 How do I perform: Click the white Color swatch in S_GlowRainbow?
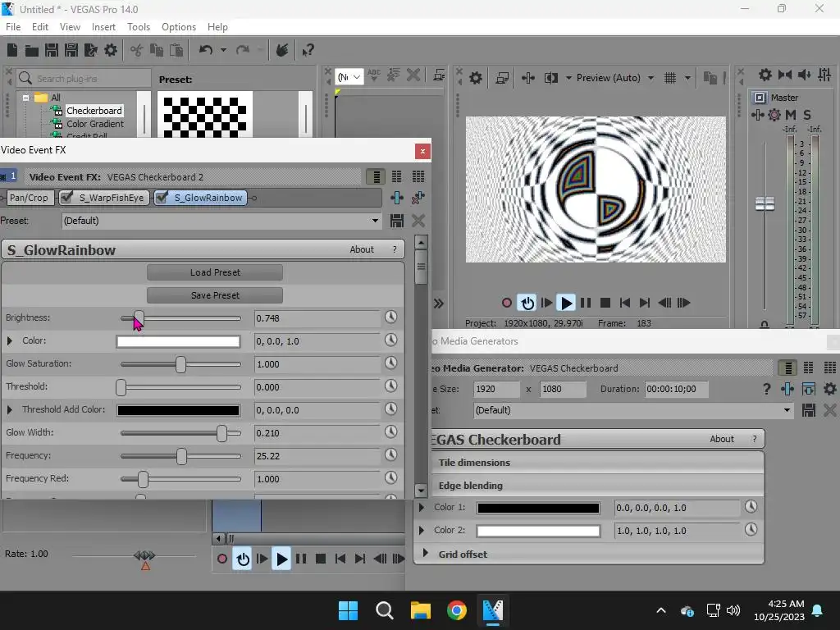[x=178, y=341]
